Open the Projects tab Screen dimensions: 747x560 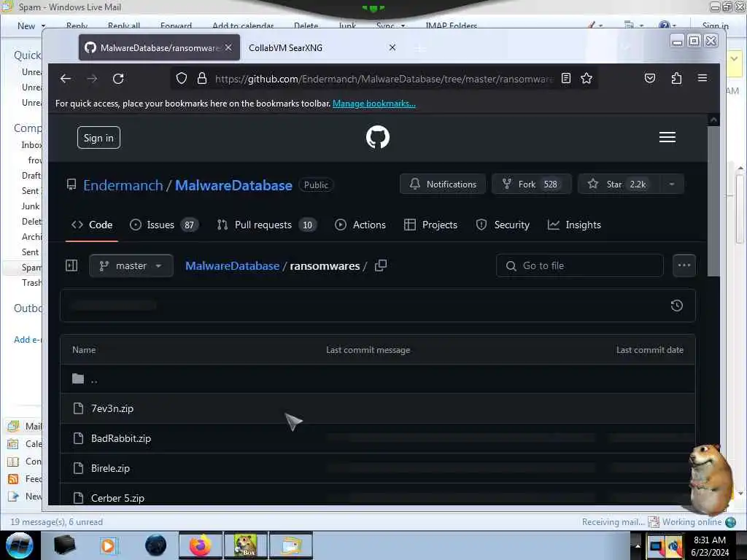tap(430, 225)
